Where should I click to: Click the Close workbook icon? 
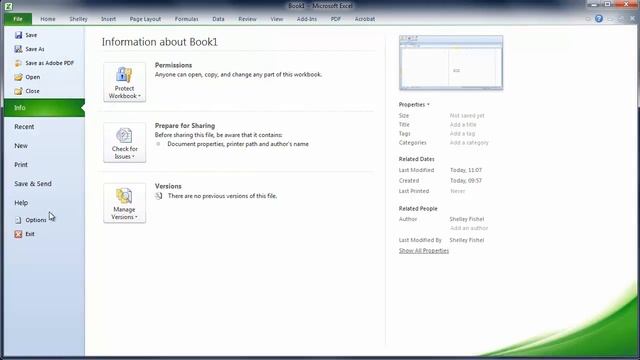[18, 91]
